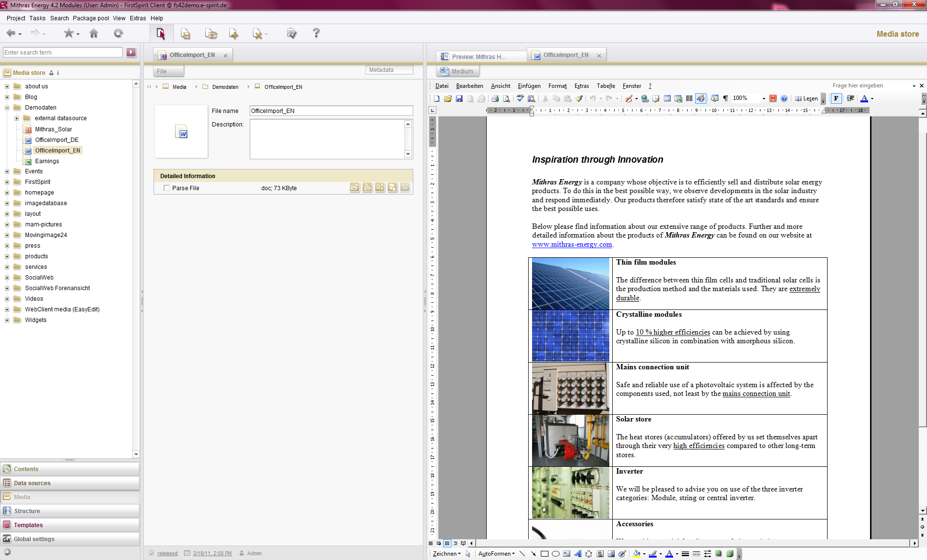This screenshot has height=560, width=927.
Task: Check the Parse File checkbox
Action: coord(167,188)
